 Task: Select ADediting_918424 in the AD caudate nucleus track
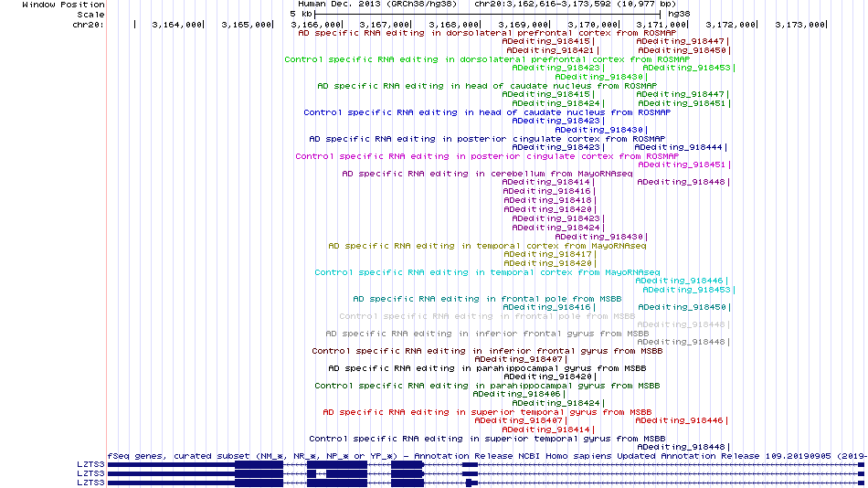pos(558,103)
